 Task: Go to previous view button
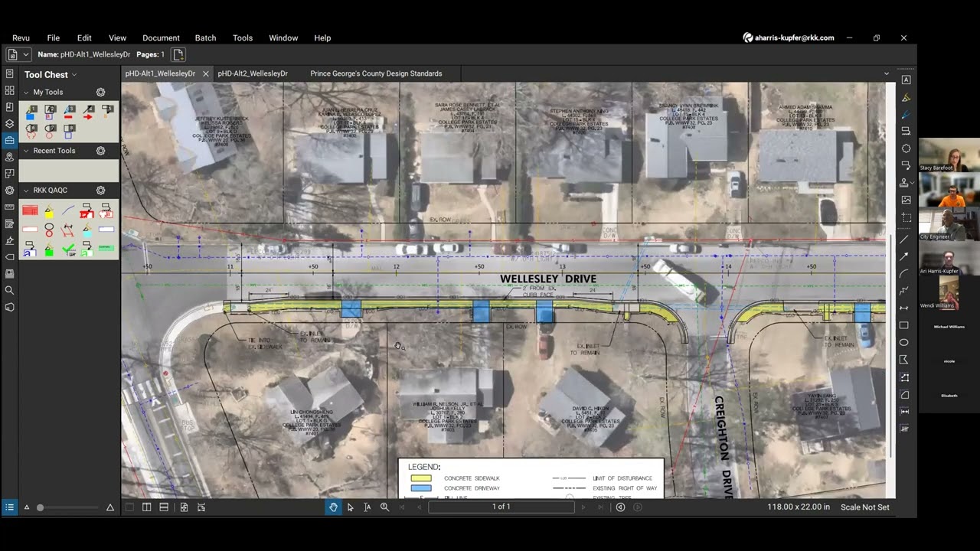(x=620, y=507)
